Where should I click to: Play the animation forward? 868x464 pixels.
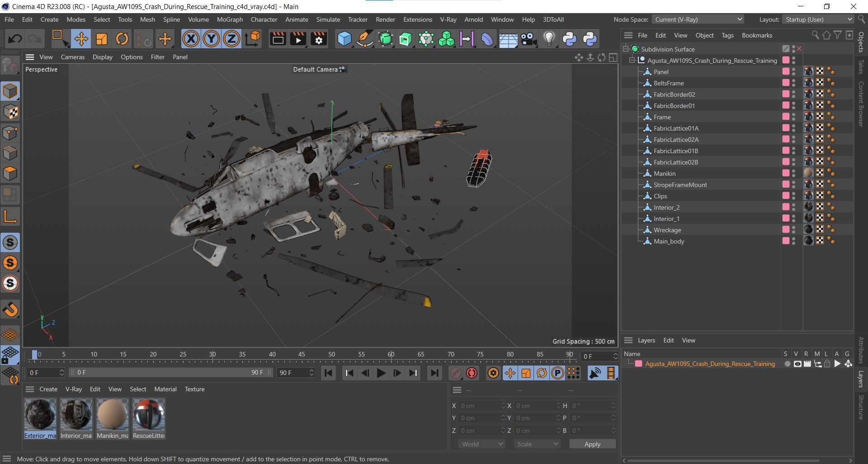[381, 373]
